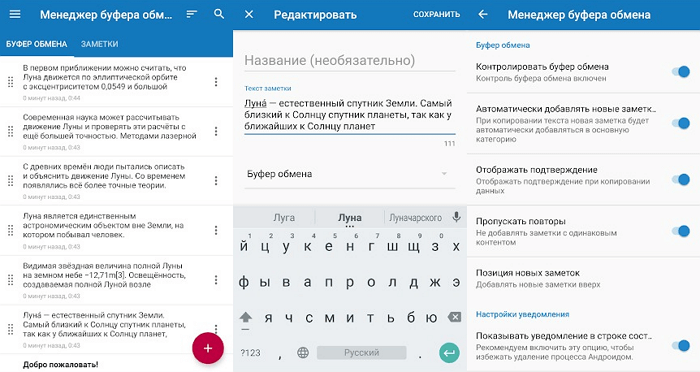The height and width of the screenshot is (372, 700).
Task: Open options for 'Луна является единственным' note
Action: pyautogui.click(x=216, y=230)
